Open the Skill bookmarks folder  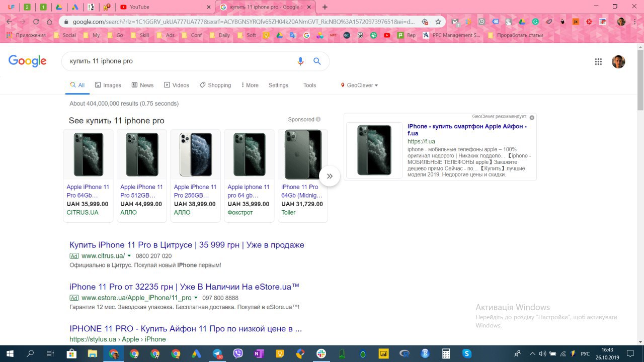point(139,35)
